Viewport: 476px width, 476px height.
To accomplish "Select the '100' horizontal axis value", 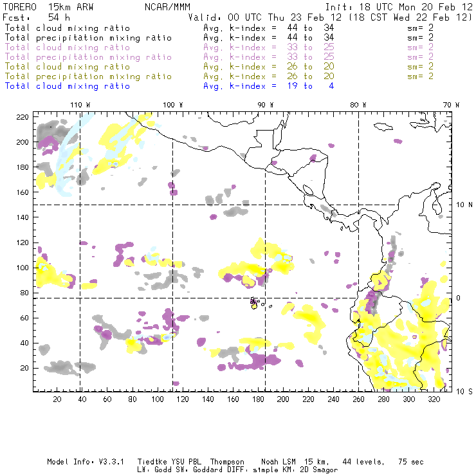I will 158,399.
